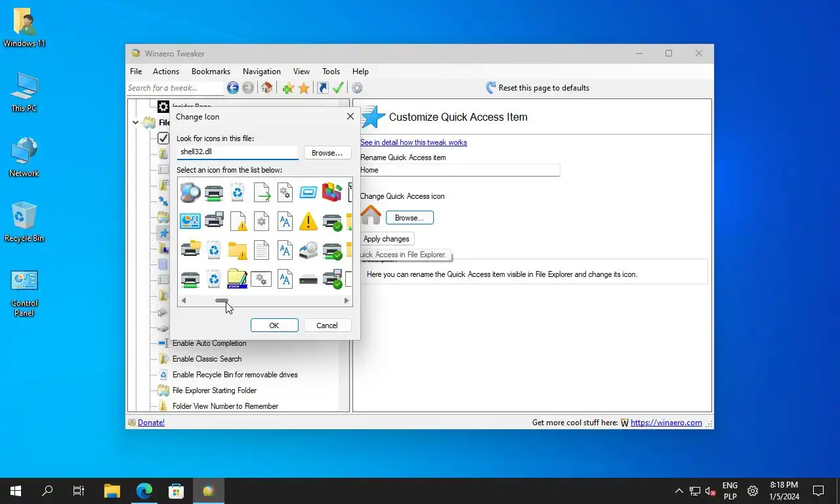The image size is (840, 504).
Task: Choose the printer with folder icon
Action: pyautogui.click(x=190, y=250)
